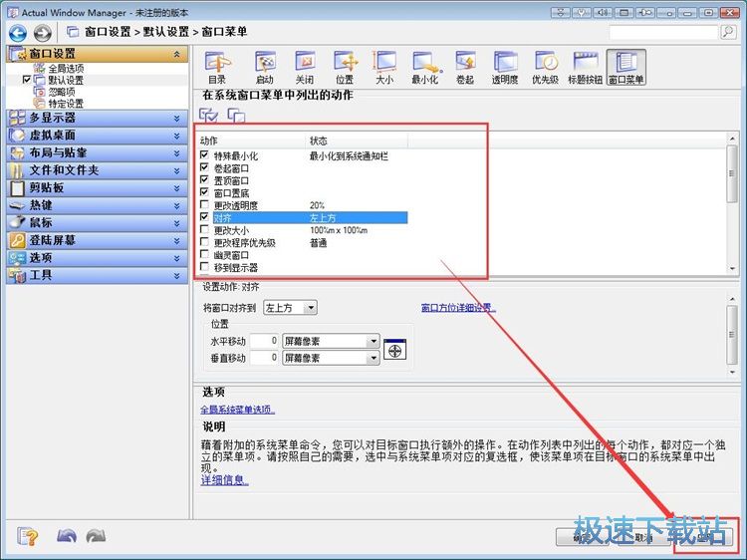The height and width of the screenshot is (560, 747).
Task: Uncheck the 置顶窗口 action checkbox
Action: pyautogui.click(x=204, y=179)
